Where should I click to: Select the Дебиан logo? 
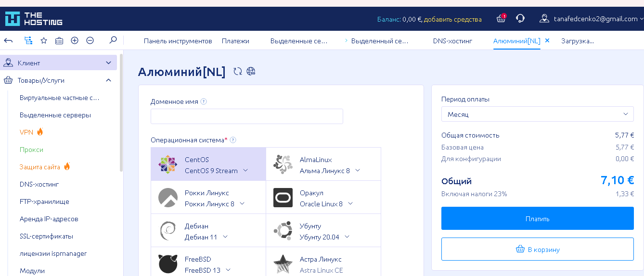pyautogui.click(x=168, y=231)
